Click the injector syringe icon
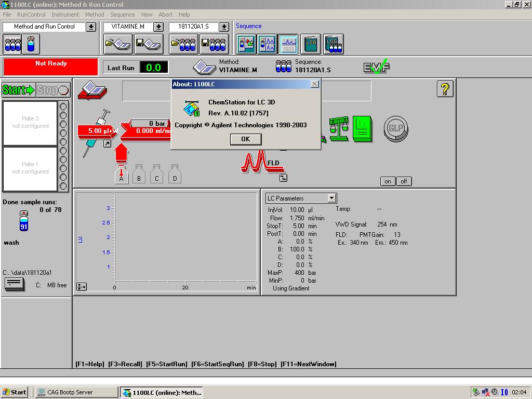 pos(97,133)
